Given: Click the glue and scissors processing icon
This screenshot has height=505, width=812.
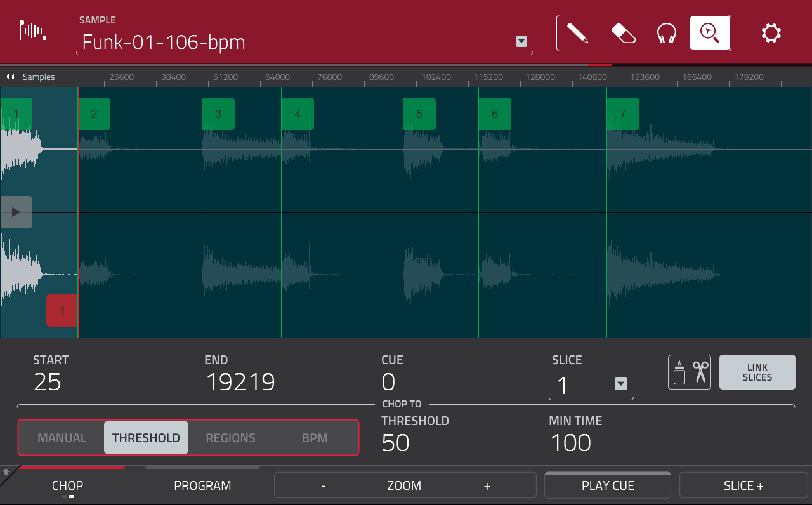Looking at the screenshot, I should coord(689,372).
